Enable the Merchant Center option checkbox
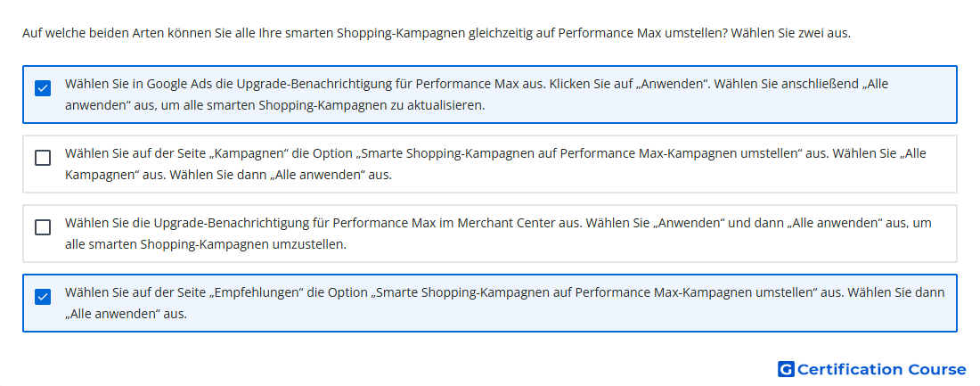Image resolution: width=980 pixels, height=386 pixels. (x=43, y=227)
